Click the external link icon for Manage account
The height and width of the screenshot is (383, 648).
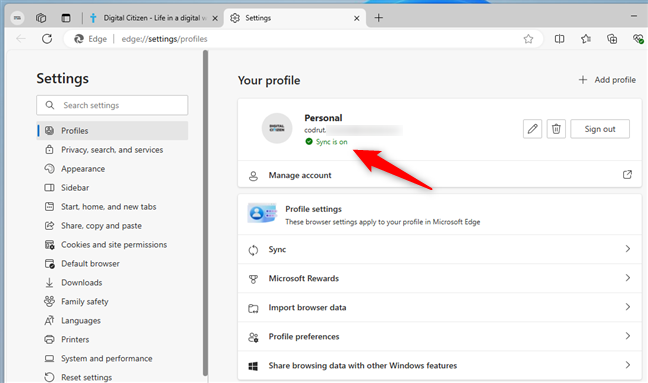(627, 174)
